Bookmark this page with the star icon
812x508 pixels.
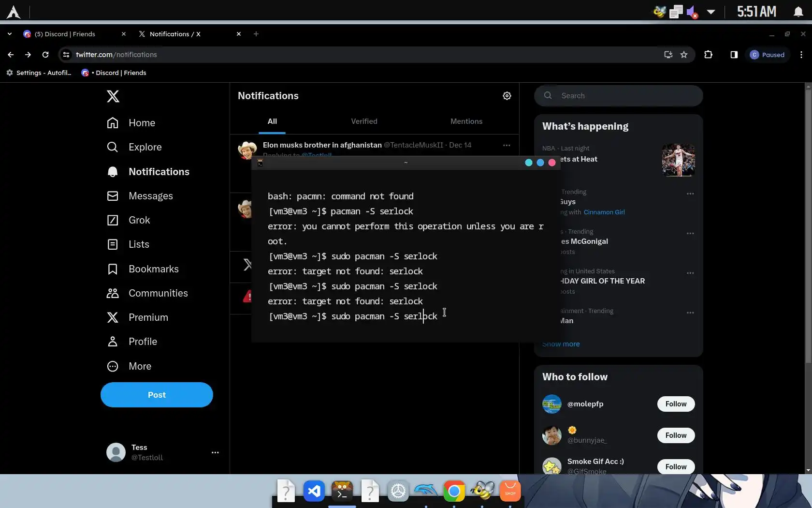click(684, 55)
